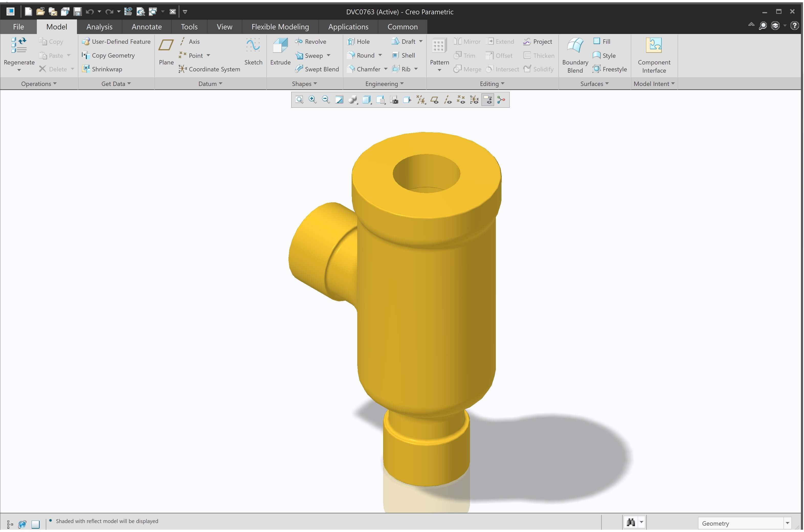Select the Swept Blend tool

317,69
